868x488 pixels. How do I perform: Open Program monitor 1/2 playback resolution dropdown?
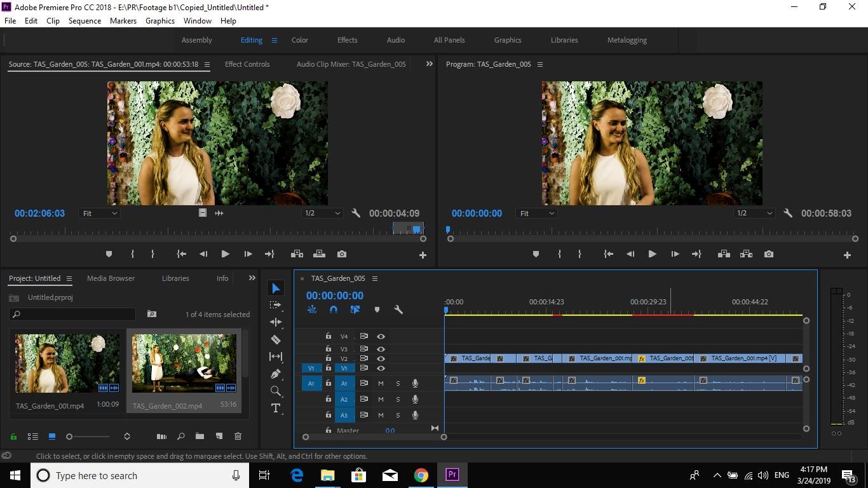click(x=754, y=213)
